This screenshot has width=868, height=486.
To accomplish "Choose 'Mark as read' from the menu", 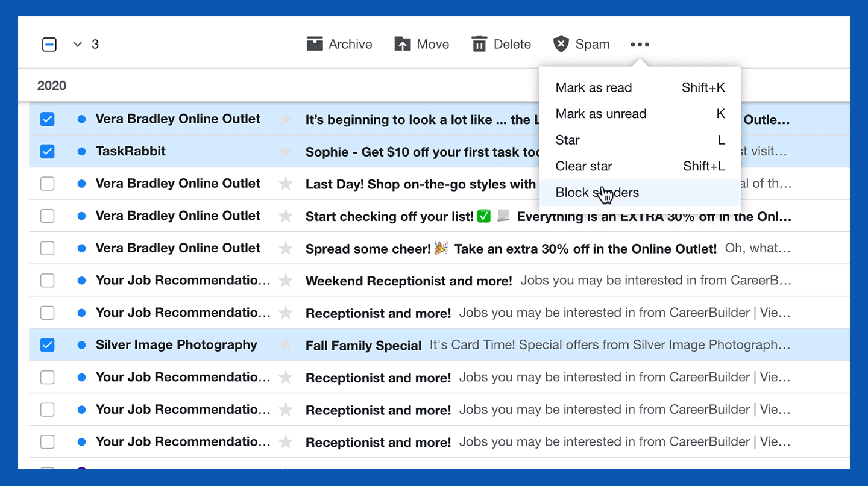I will (594, 87).
